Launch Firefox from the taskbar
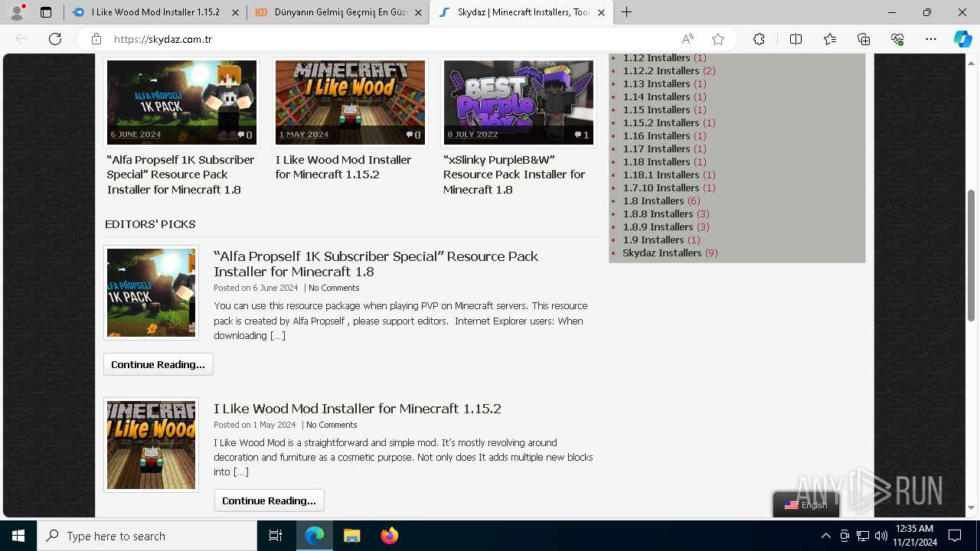Image resolution: width=980 pixels, height=551 pixels. [x=389, y=536]
